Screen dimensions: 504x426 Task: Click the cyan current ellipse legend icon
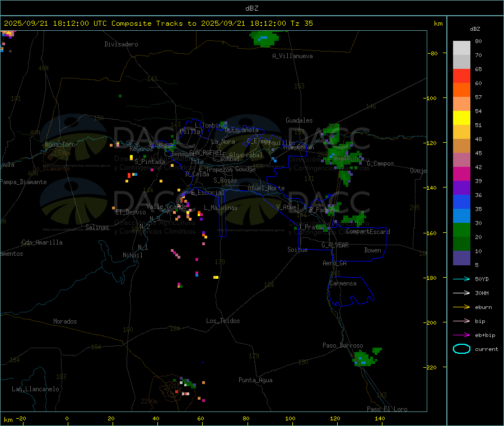[461, 349]
